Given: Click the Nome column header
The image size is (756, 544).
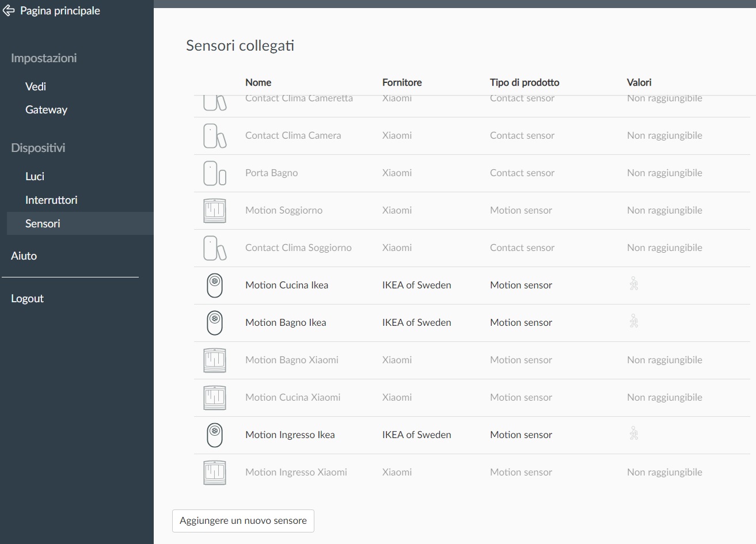Looking at the screenshot, I should [x=258, y=82].
